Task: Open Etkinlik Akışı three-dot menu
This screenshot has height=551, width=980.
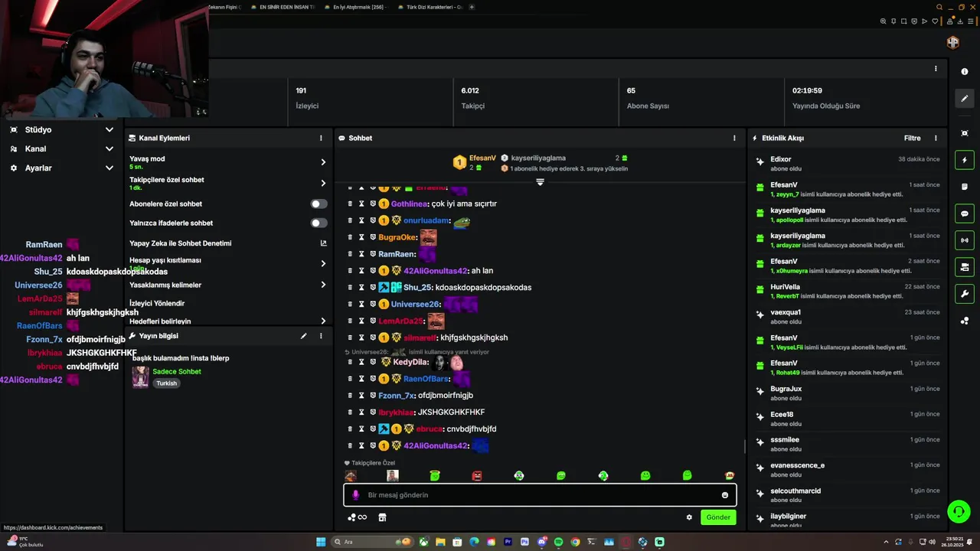Action: [x=936, y=139]
